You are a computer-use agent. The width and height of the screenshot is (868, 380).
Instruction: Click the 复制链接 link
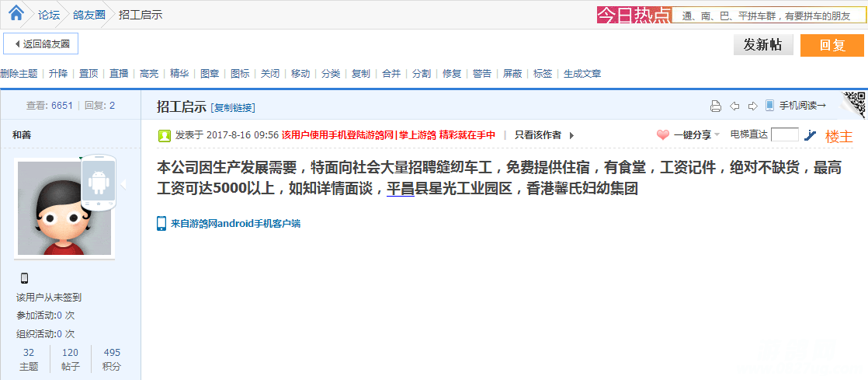click(x=233, y=107)
